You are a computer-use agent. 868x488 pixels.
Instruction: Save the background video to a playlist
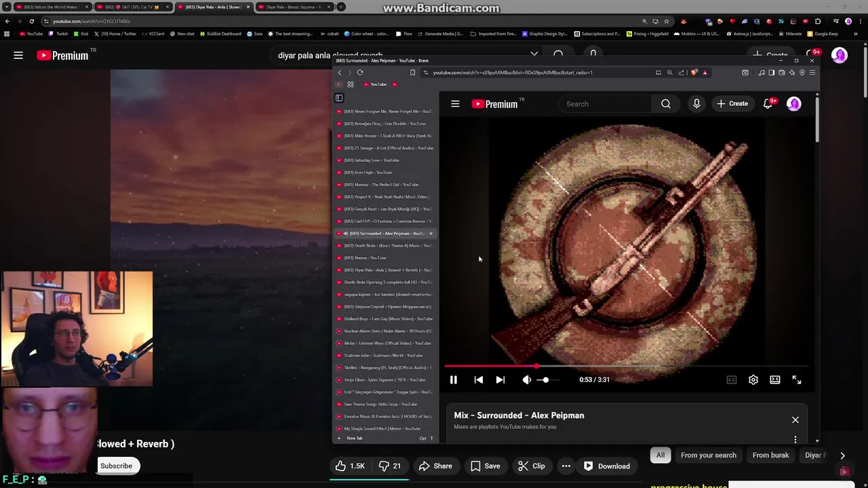pos(486,466)
